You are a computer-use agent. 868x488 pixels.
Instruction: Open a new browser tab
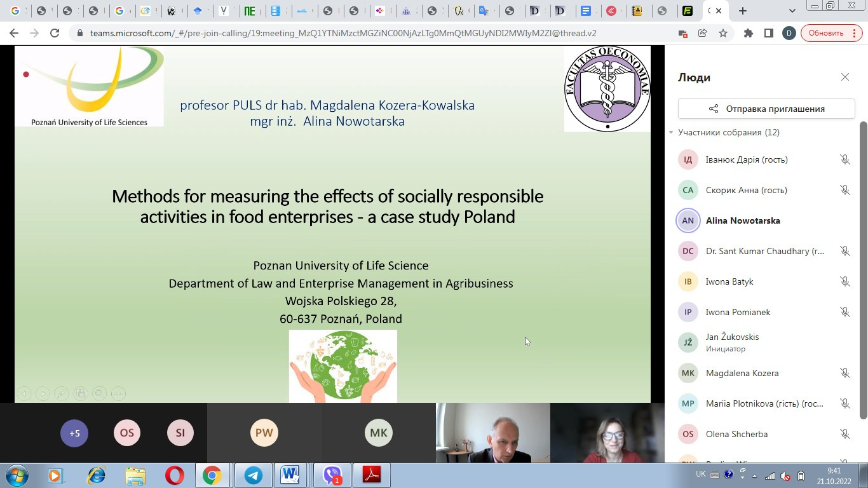(743, 11)
